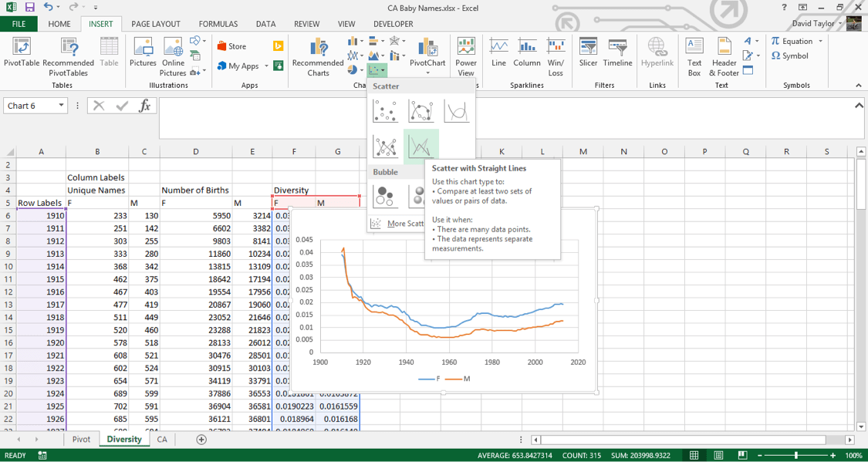Click More Scatter Charts link
The width and height of the screenshot is (868, 462).
407,224
